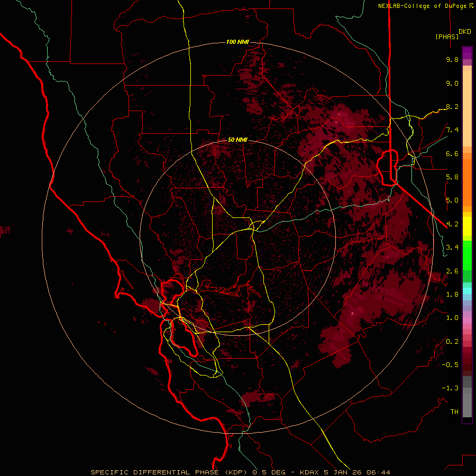Click the 5.8 value on the color scale
The height and width of the screenshot is (476, 476).
tap(452, 177)
